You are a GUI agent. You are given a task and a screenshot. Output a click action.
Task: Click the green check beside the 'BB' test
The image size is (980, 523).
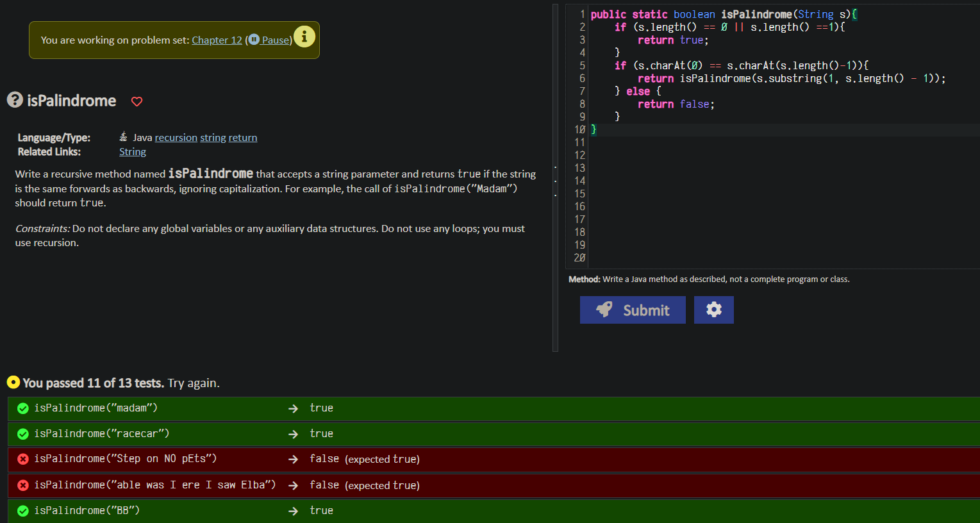click(x=22, y=510)
